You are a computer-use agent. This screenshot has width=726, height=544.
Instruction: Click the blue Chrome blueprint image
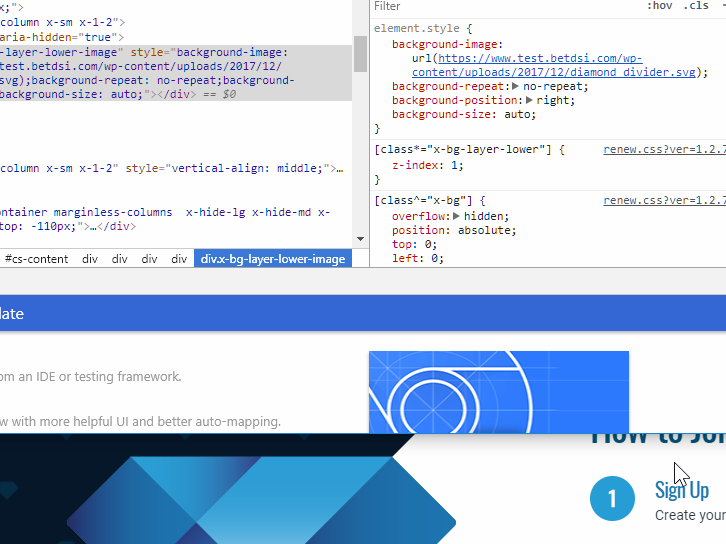pyautogui.click(x=498, y=391)
